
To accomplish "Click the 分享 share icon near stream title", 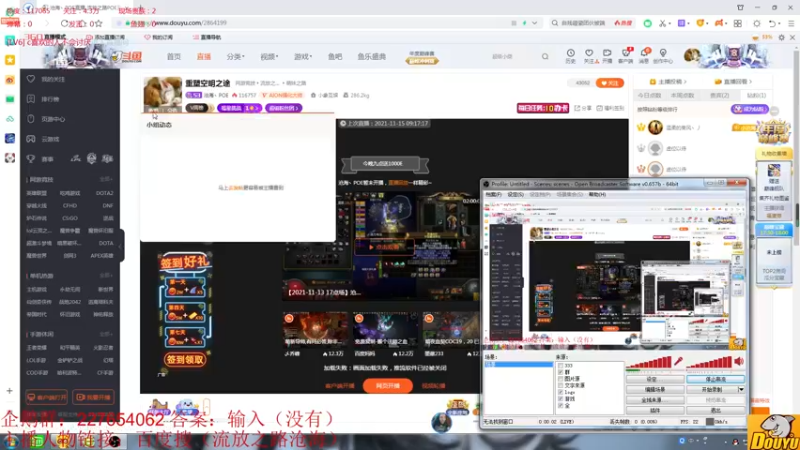I will point(577,108).
